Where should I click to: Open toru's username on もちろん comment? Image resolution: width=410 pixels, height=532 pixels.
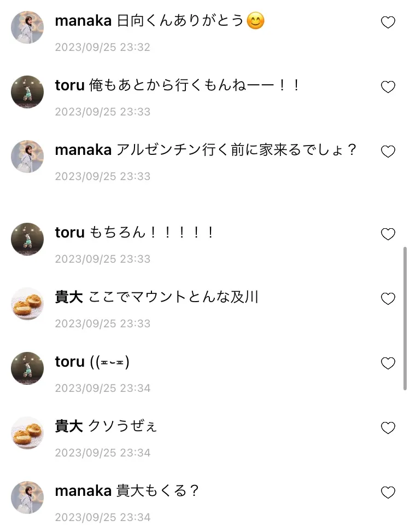pyautogui.click(x=69, y=233)
